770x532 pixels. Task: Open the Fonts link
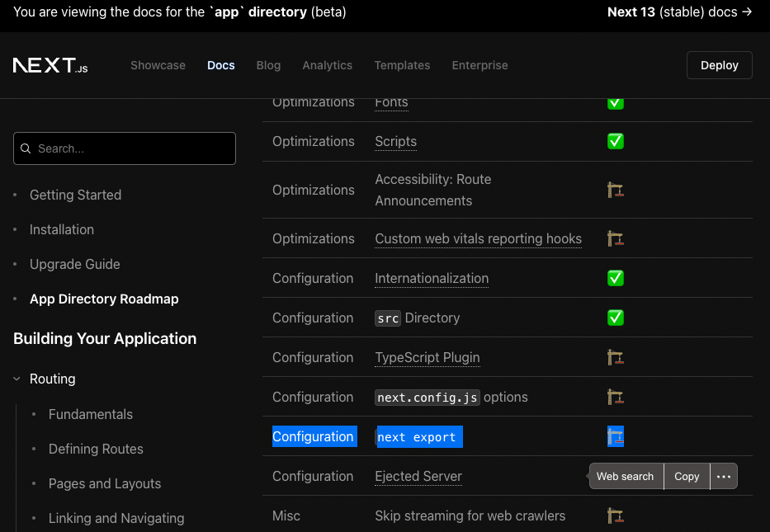click(391, 103)
